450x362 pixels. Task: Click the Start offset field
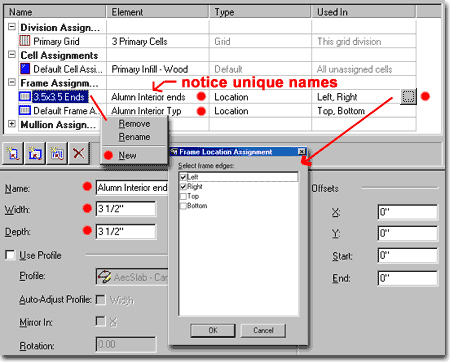point(408,256)
